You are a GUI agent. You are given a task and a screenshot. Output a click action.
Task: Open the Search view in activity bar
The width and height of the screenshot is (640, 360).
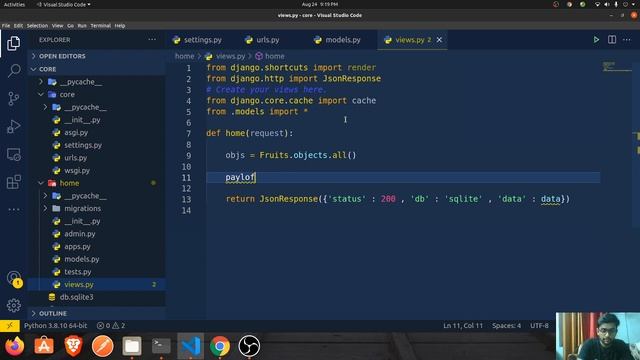tap(13, 71)
